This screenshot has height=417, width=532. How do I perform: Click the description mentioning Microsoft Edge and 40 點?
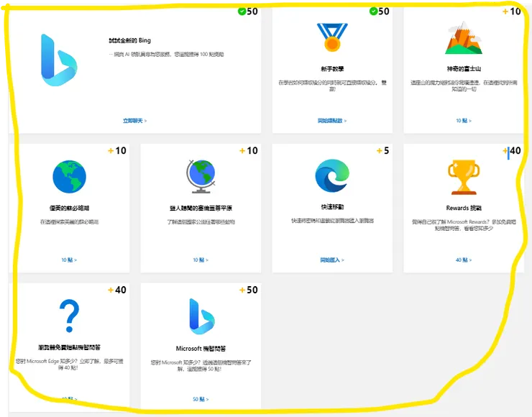tap(69, 365)
